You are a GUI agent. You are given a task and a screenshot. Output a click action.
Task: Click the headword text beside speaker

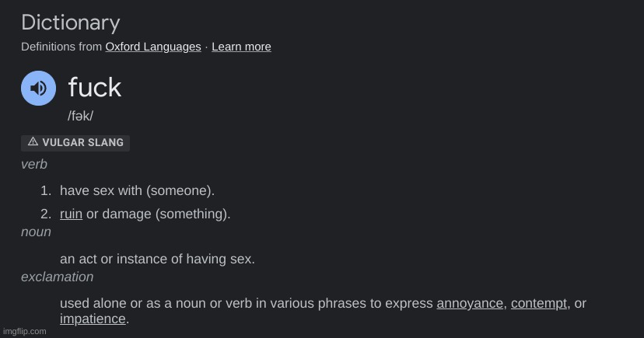click(95, 87)
